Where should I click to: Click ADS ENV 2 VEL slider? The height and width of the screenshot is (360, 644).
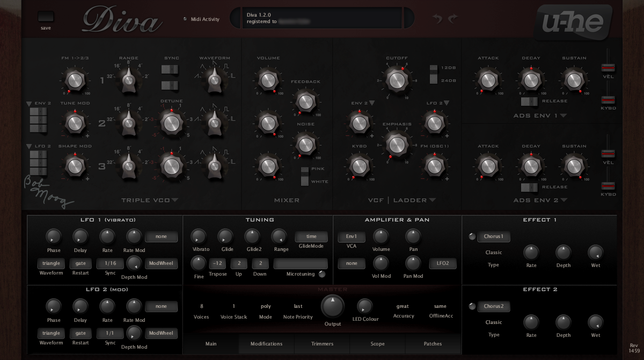tap(608, 154)
